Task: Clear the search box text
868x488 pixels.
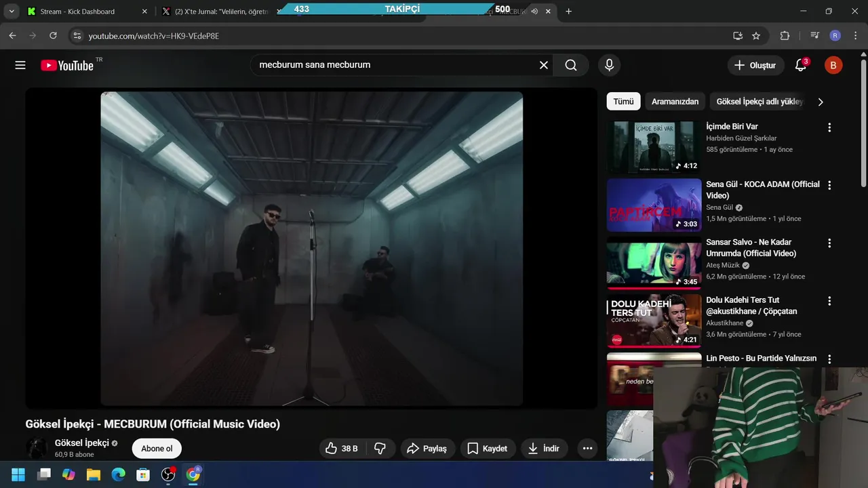Action: [x=543, y=65]
